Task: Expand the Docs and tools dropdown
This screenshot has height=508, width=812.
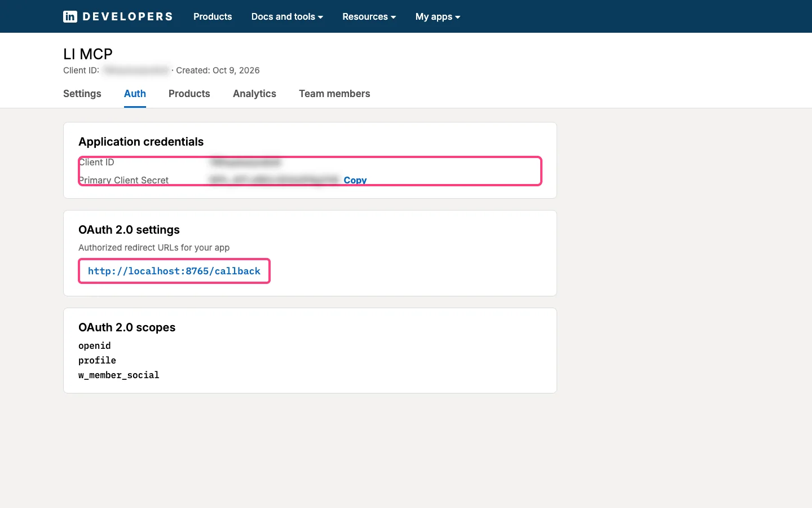Action: point(287,16)
